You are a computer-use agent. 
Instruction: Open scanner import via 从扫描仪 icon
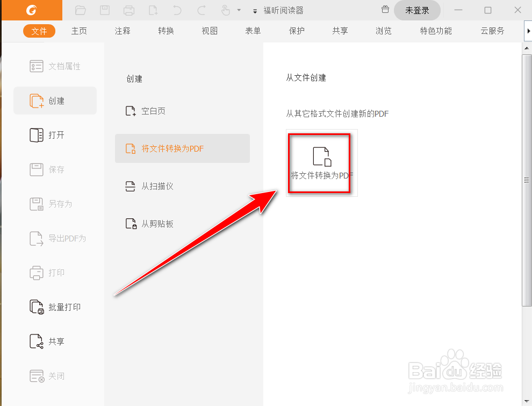[x=130, y=186]
